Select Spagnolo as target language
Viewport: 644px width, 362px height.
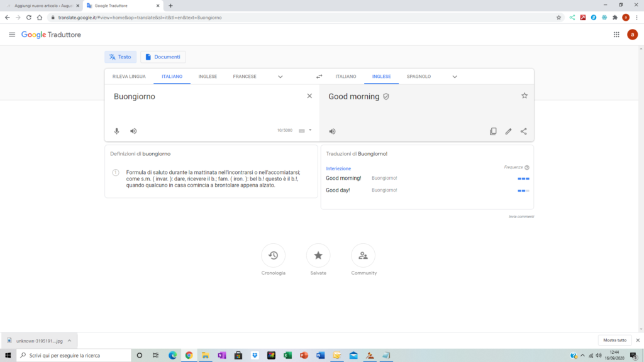pyautogui.click(x=419, y=77)
